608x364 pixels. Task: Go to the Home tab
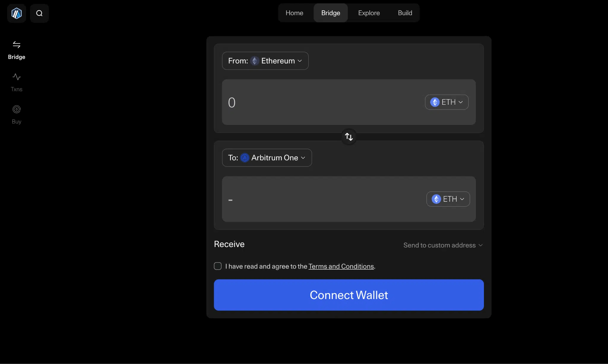pos(294,13)
